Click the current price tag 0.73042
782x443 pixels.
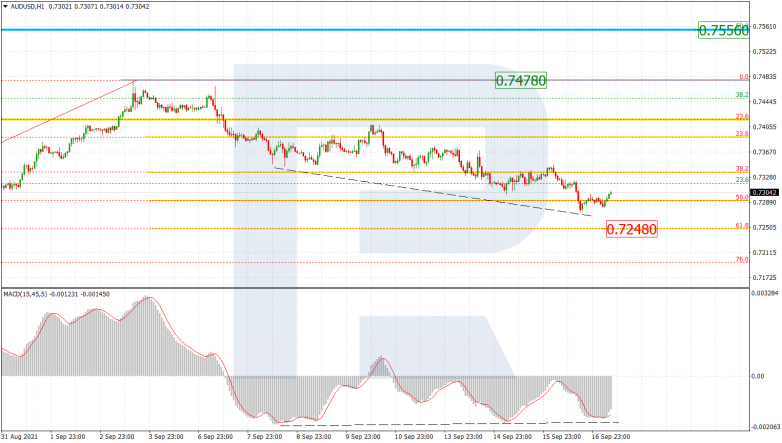tap(765, 193)
